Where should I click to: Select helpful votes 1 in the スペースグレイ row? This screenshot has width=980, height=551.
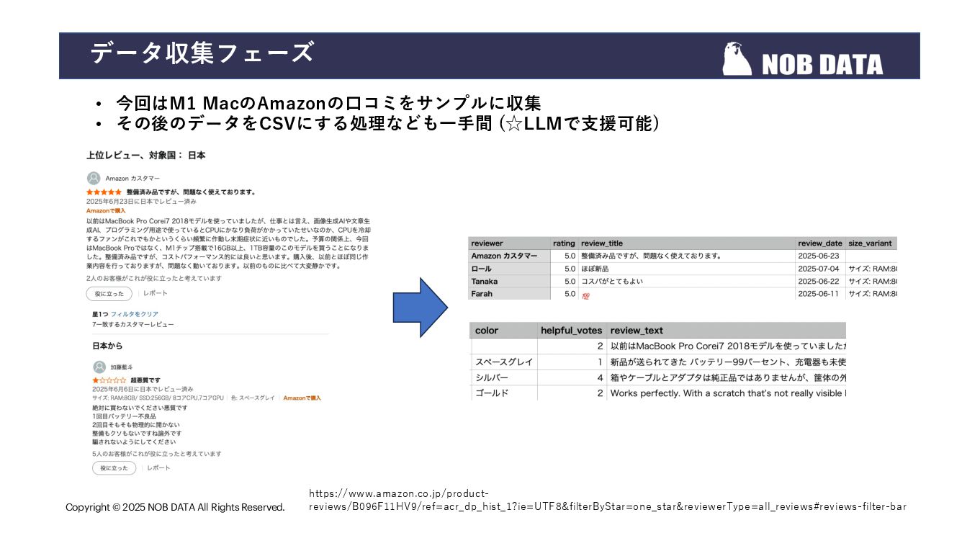point(572,362)
